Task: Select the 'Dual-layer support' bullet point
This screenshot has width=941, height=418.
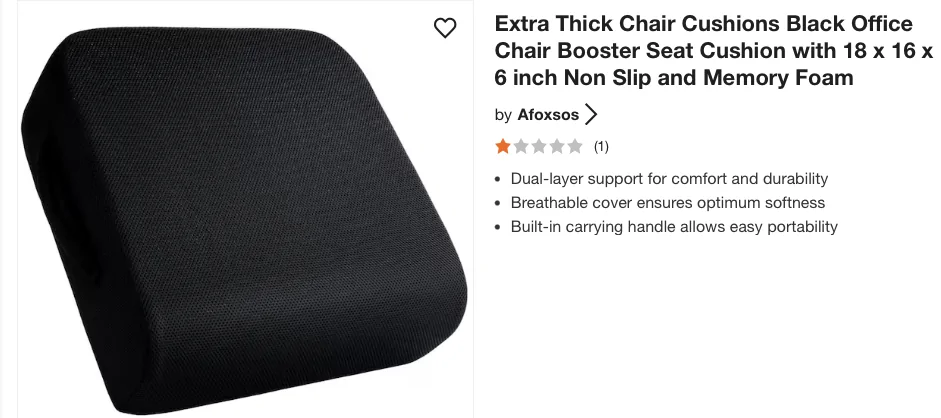Action: coord(669,179)
